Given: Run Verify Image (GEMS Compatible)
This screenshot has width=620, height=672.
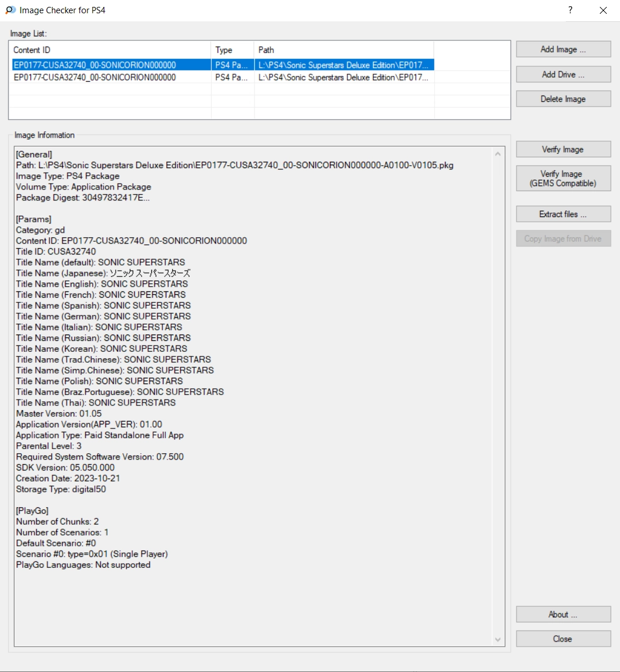Looking at the screenshot, I should [x=563, y=179].
